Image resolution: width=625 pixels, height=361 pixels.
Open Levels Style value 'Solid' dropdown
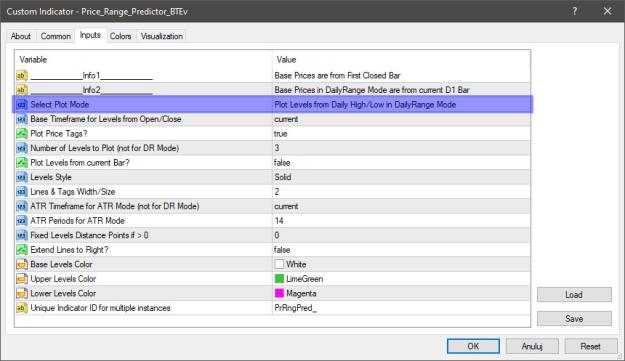point(401,177)
